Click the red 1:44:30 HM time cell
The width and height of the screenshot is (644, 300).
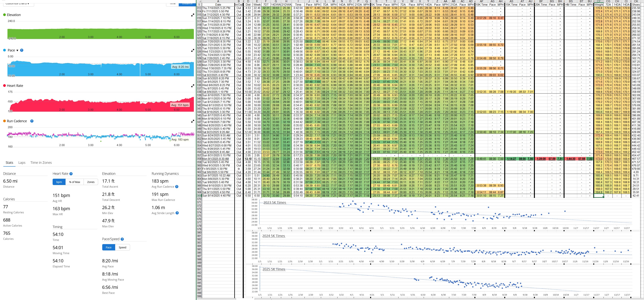point(571,159)
